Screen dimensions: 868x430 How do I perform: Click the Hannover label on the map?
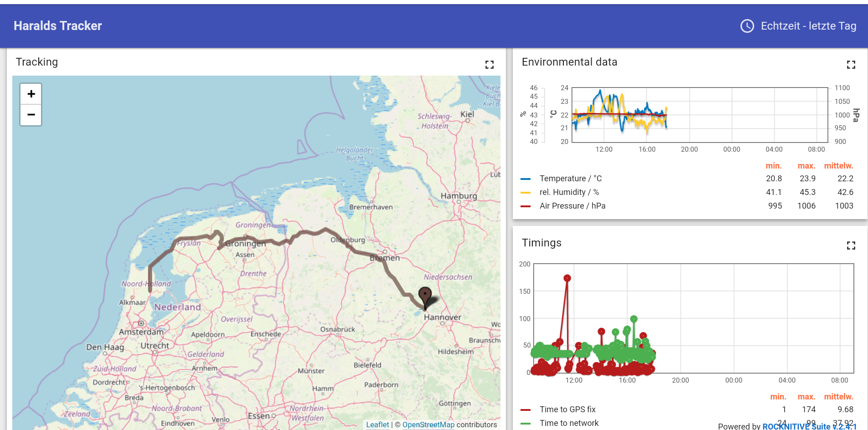pos(442,317)
